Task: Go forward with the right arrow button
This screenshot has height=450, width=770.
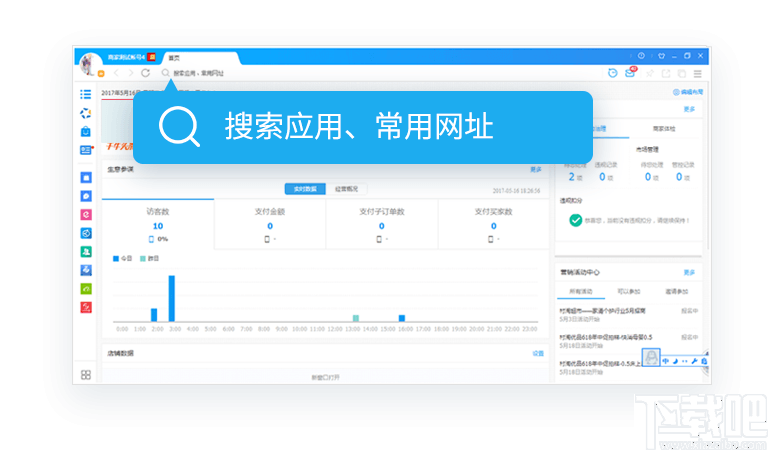Action: tap(131, 73)
